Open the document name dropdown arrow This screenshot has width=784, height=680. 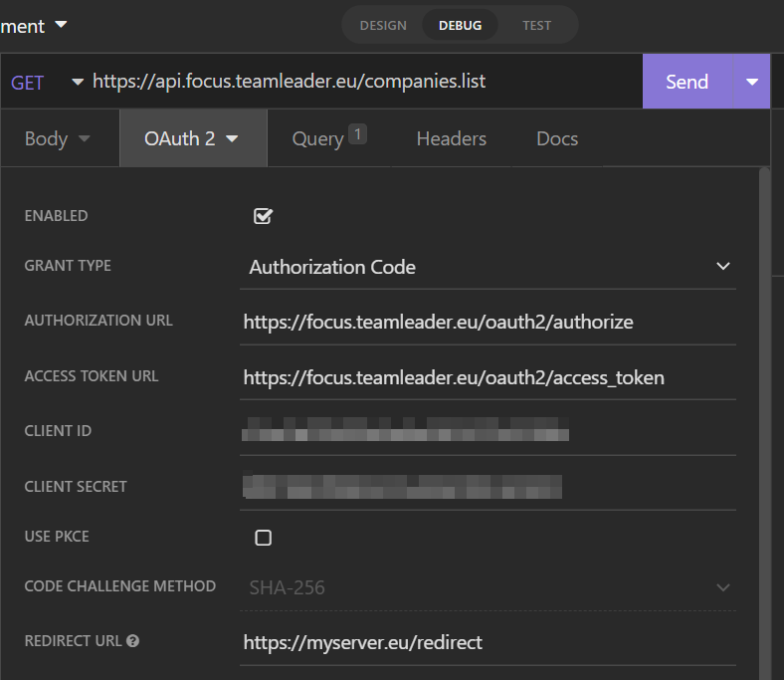61,24
